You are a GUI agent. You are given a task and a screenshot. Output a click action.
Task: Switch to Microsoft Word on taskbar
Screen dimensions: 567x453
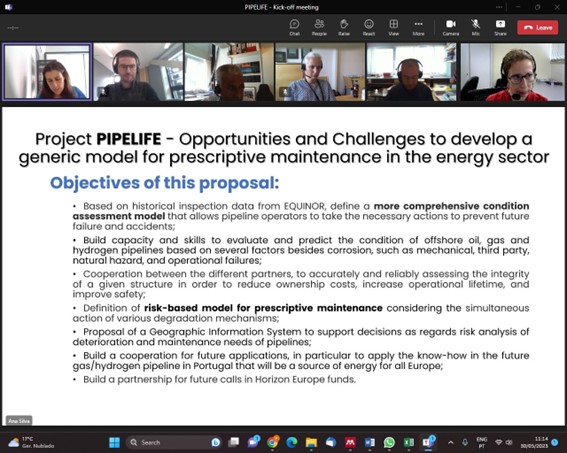370,442
